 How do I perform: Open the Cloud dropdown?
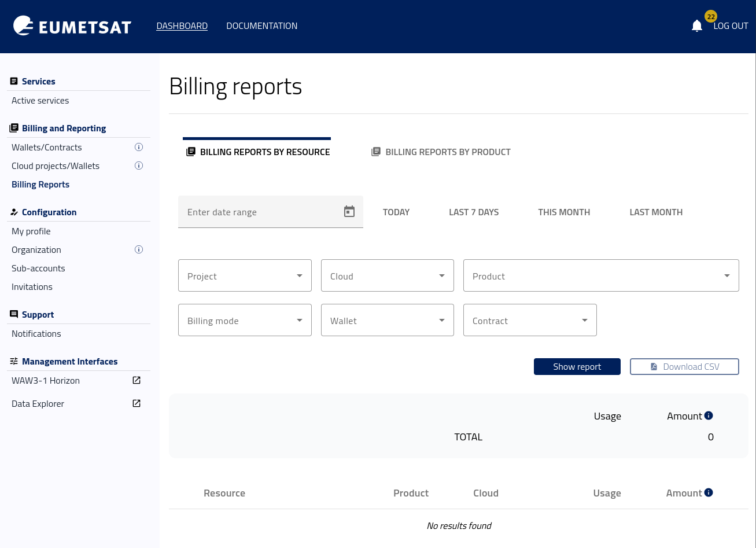pyautogui.click(x=387, y=275)
